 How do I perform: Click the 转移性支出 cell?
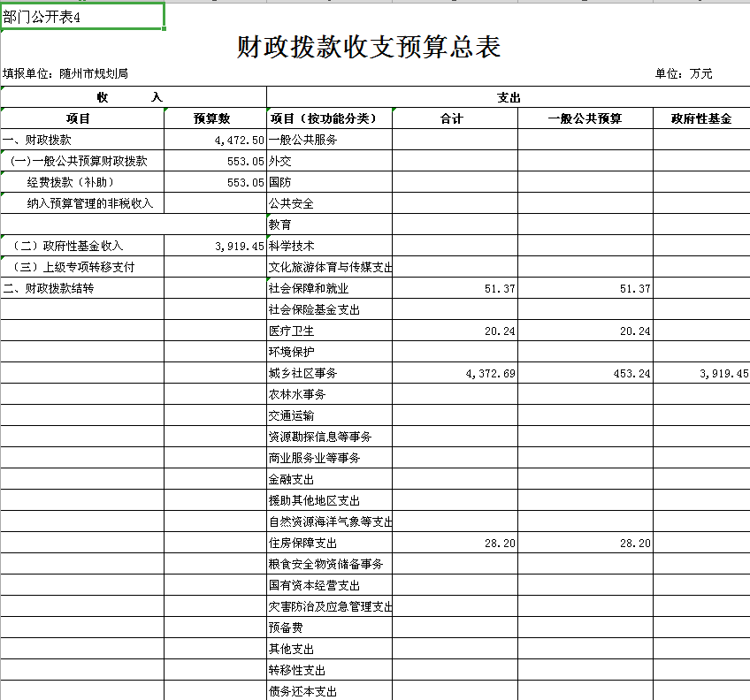click(x=330, y=669)
